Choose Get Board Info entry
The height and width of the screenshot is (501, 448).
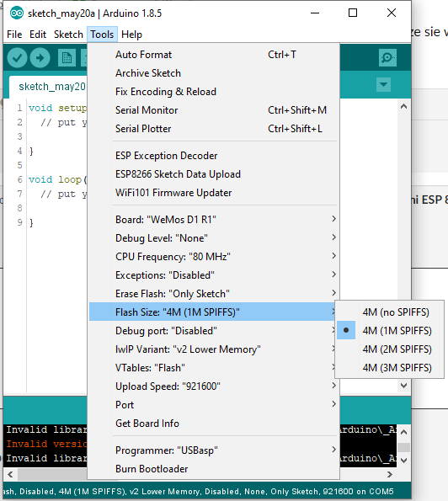pos(213,424)
